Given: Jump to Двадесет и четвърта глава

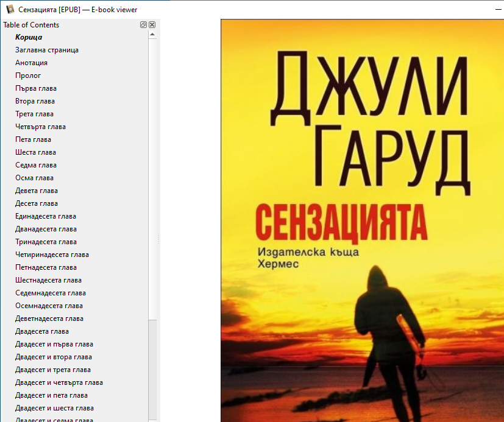Looking at the screenshot, I should pyautogui.click(x=59, y=382).
